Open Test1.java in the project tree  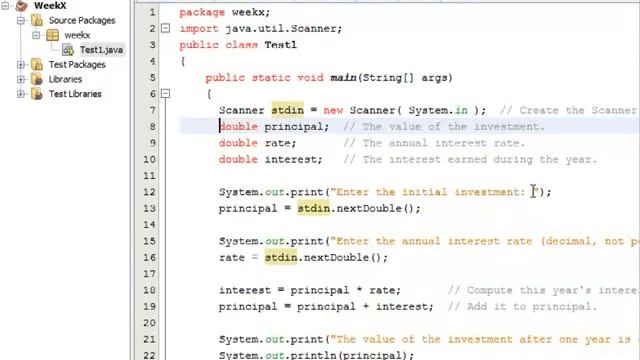101,50
